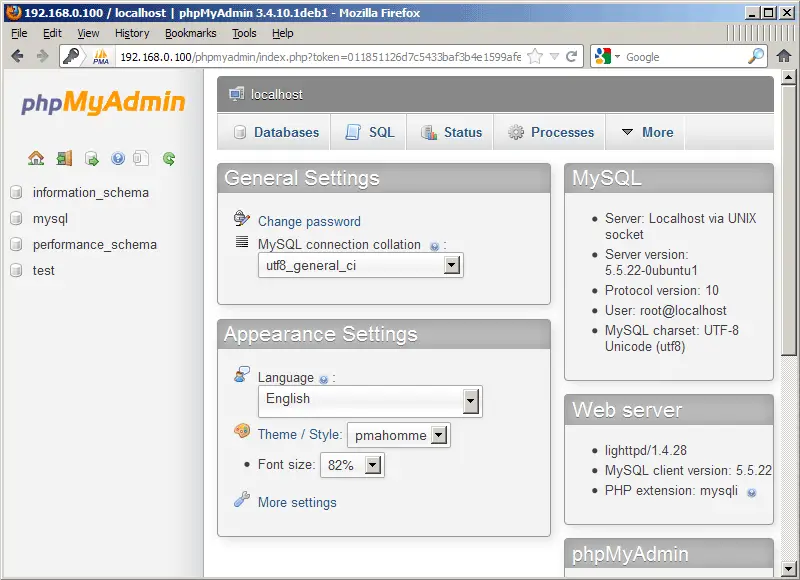
Task: Click the vertical scrollbar down arrow
Action: coord(788,568)
